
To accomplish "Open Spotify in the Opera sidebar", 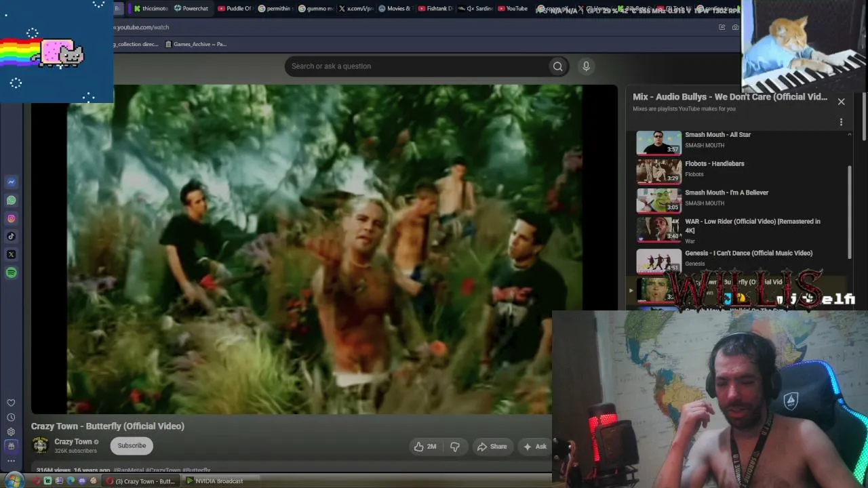I will pyautogui.click(x=11, y=272).
